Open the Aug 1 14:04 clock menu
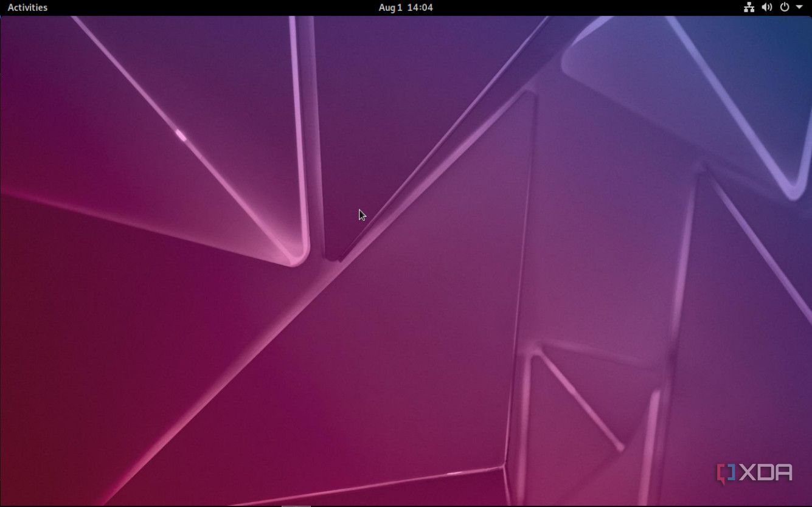The width and height of the screenshot is (812, 507). tap(406, 7)
